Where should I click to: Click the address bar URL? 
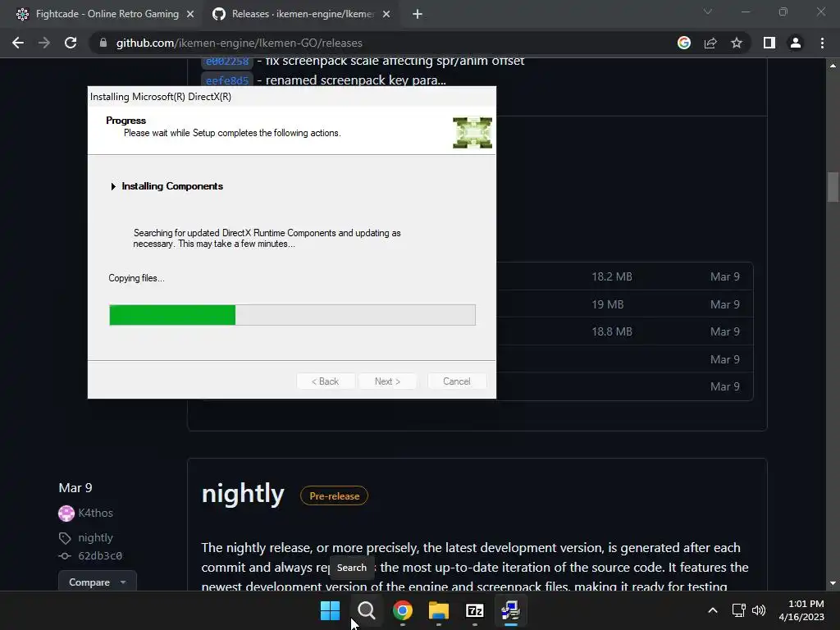[239, 43]
